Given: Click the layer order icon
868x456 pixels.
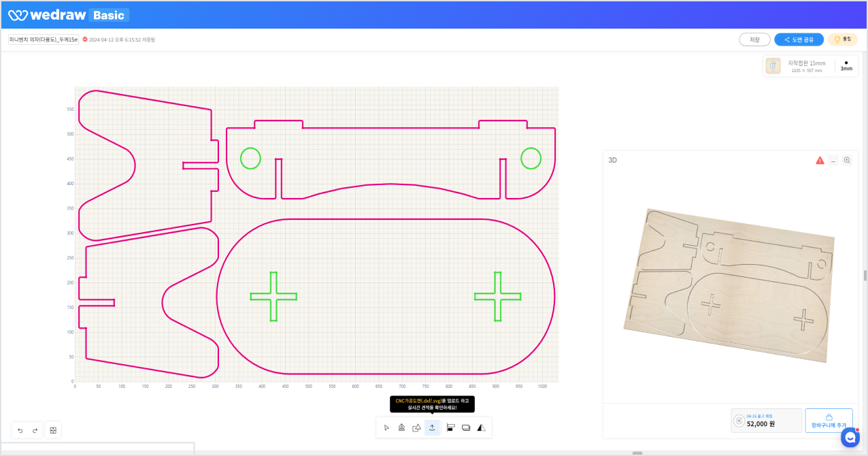Looking at the screenshot, I should click(x=466, y=427).
